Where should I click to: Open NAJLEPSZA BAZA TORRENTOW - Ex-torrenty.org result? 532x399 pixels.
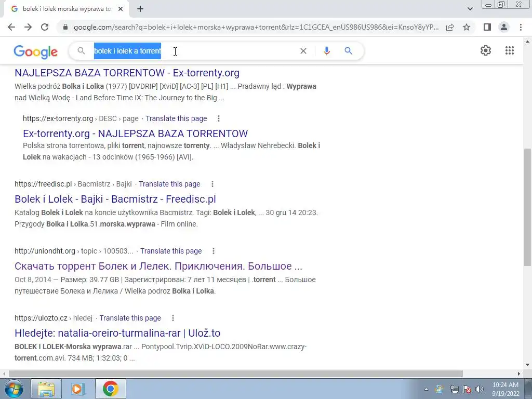(x=127, y=73)
